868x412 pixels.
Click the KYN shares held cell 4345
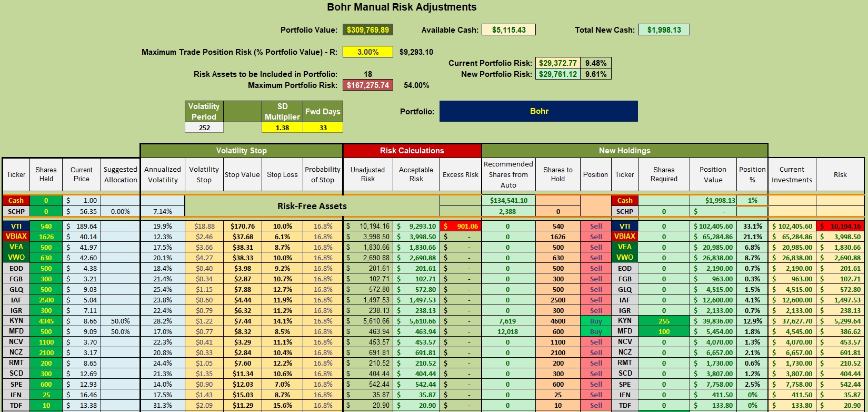[x=46, y=321]
